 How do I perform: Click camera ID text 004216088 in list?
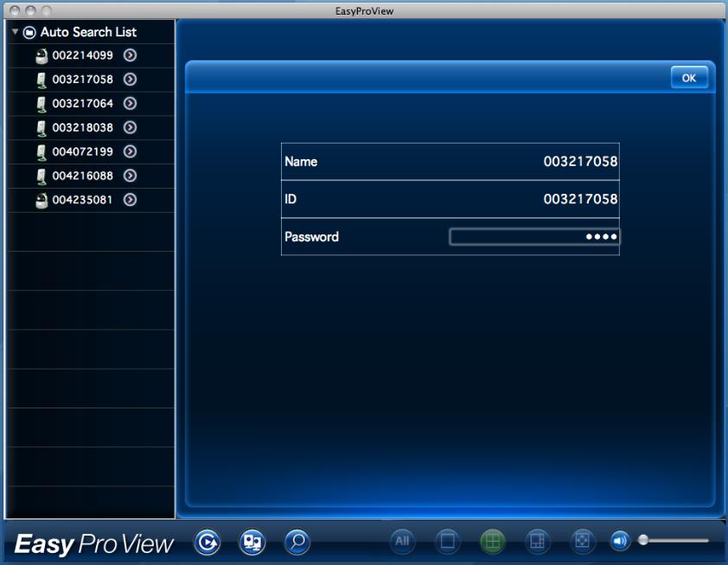point(83,177)
